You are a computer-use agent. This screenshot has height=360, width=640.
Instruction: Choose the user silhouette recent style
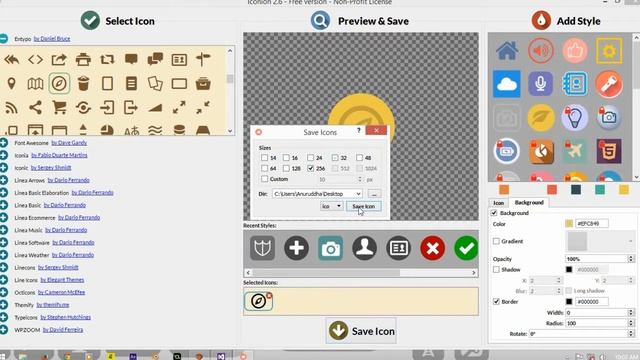364,248
